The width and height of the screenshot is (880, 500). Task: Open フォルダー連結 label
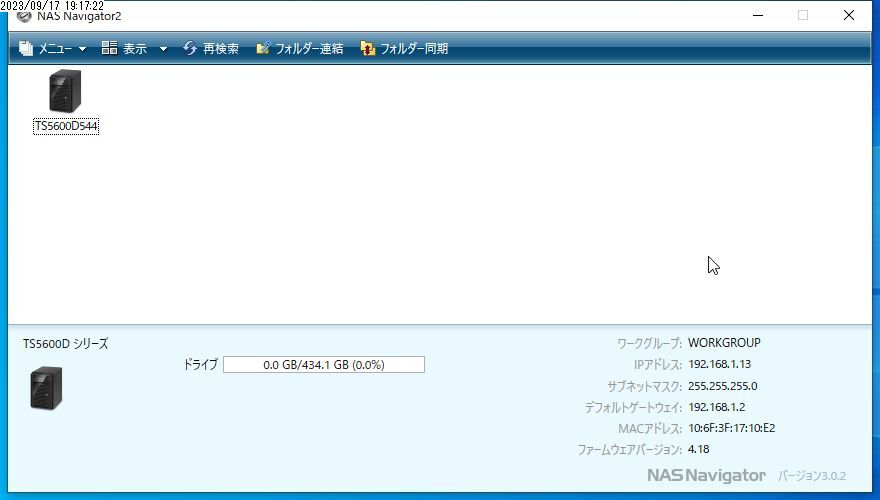[x=309, y=49]
